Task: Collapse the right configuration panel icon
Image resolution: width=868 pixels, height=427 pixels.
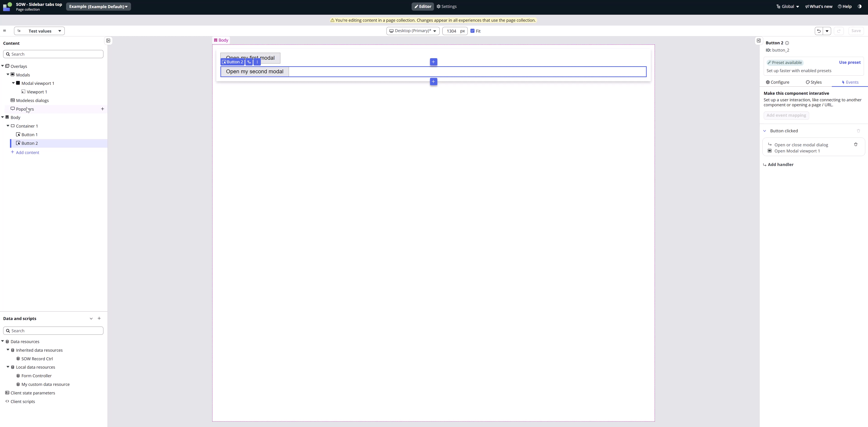Action: 758,41
